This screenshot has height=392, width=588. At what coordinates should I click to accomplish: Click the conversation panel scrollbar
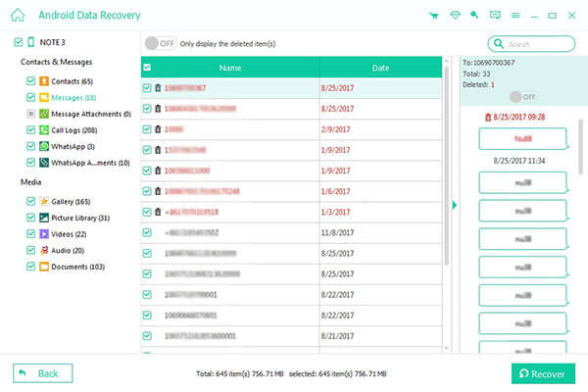pos(581,146)
